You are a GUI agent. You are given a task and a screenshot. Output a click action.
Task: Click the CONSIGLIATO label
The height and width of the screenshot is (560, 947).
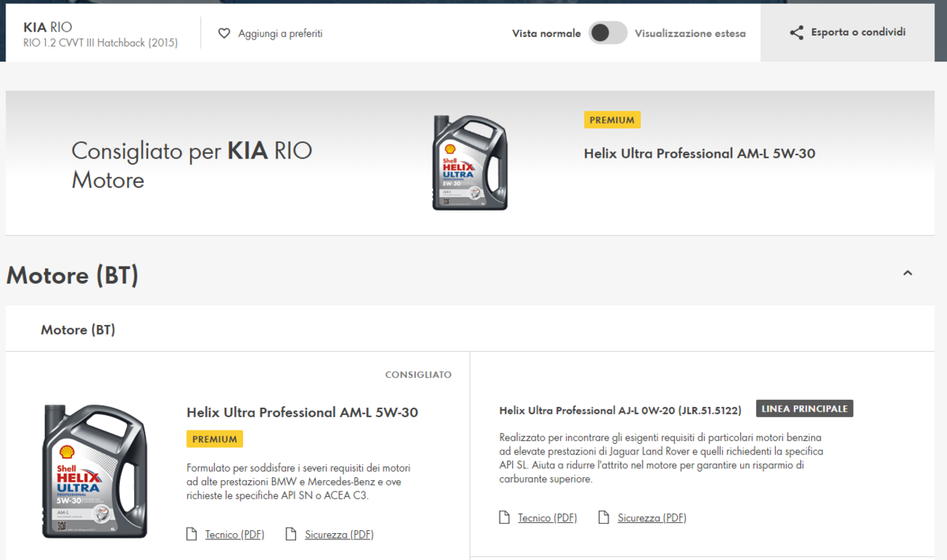418,375
